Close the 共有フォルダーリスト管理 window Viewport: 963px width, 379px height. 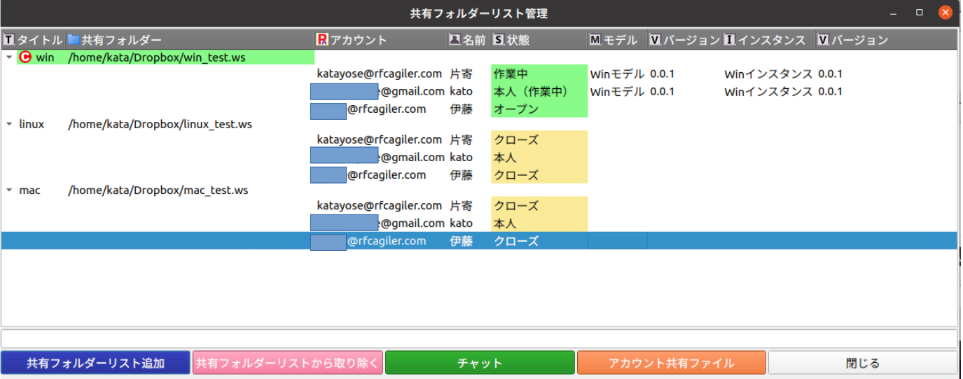[x=945, y=12]
